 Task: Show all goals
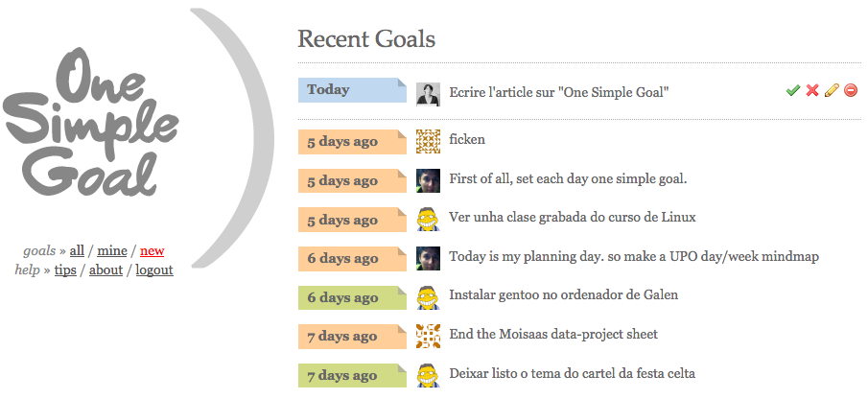tap(77, 250)
